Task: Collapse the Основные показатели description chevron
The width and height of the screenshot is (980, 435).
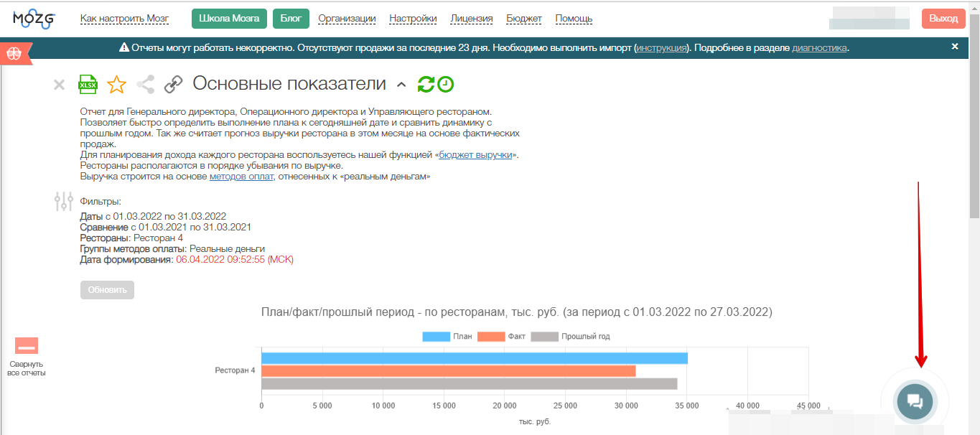Action: (401, 85)
